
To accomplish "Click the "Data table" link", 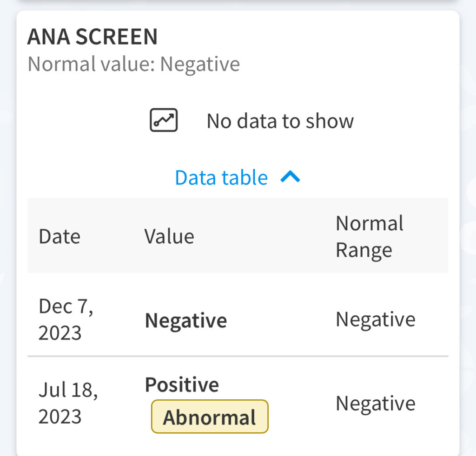I will (x=221, y=178).
